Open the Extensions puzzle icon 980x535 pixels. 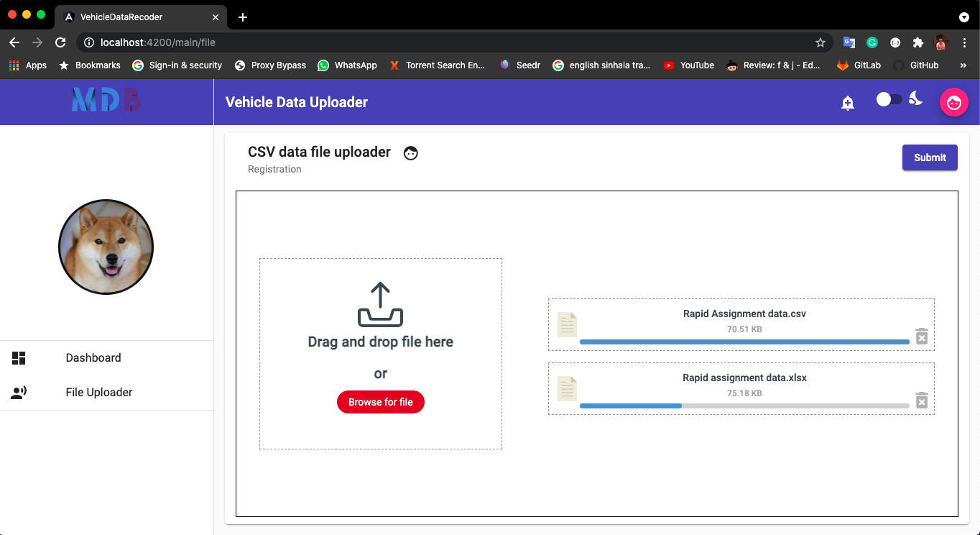tap(917, 42)
